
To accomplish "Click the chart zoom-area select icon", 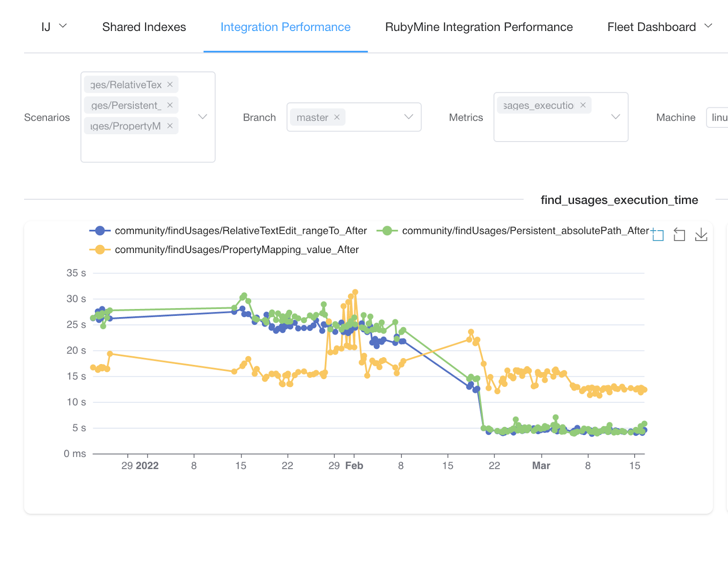I will pyautogui.click(x=658, y=235).
